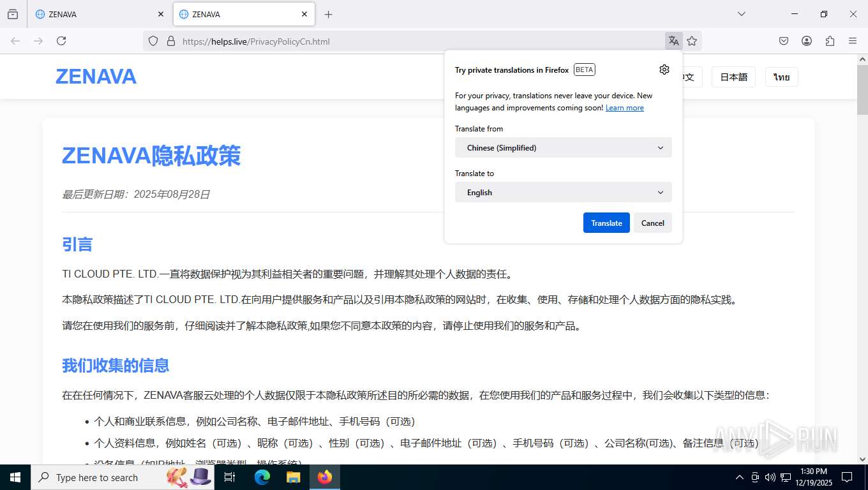The height and width of the screenshot is (490, 868).
Task: Open the clock showing 1:30 PM
Action: point(813,477)
